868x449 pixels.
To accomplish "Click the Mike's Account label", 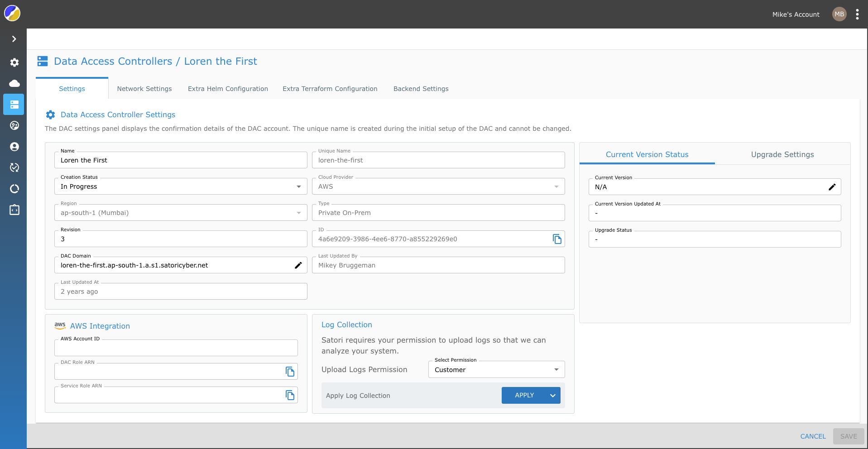I will pos(796,14).
